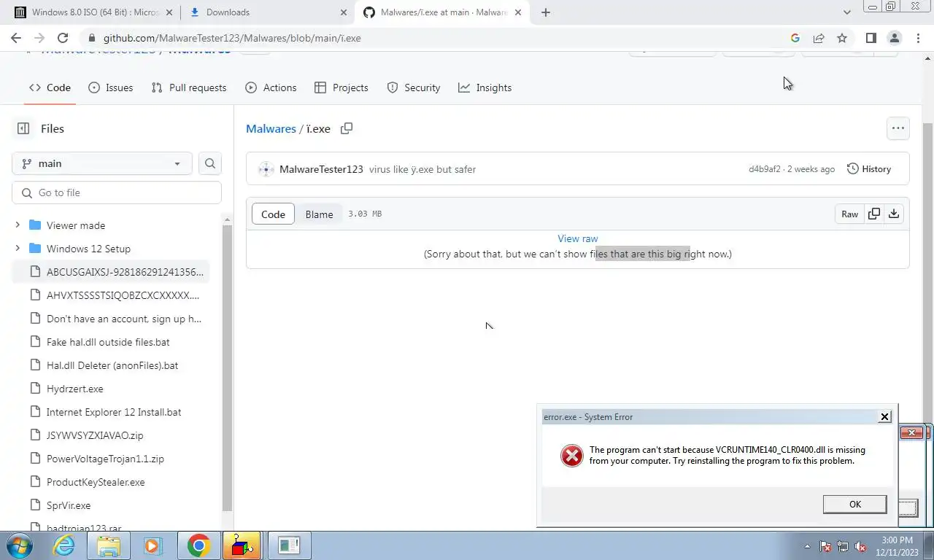Expand the Windows 12 Setup folder
This screenshot has height=560, width=934.
18,249
